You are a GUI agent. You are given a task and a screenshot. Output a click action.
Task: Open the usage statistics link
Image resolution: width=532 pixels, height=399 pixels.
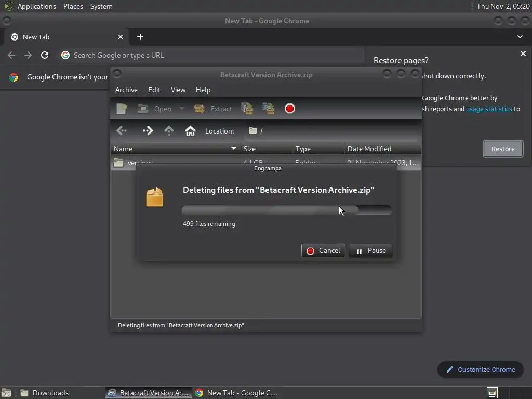tap(488, 109)
